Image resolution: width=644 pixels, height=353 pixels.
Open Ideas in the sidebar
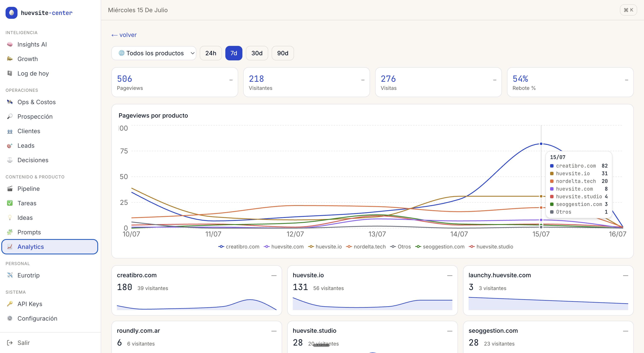coord(50,218)
